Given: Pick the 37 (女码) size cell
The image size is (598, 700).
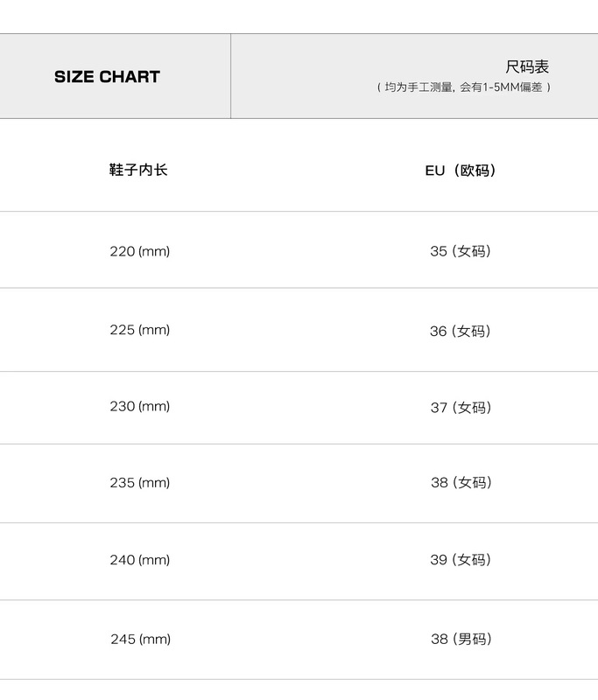Looking at the screenshot, I should coord(461,407).
